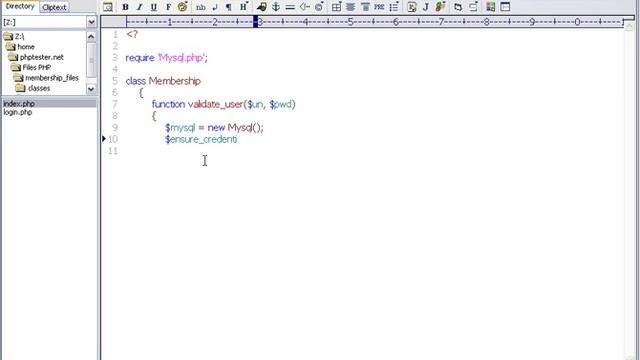640x360 pixels.
Task: Click the framed document icon before J
Action: (x=411, y=7)
